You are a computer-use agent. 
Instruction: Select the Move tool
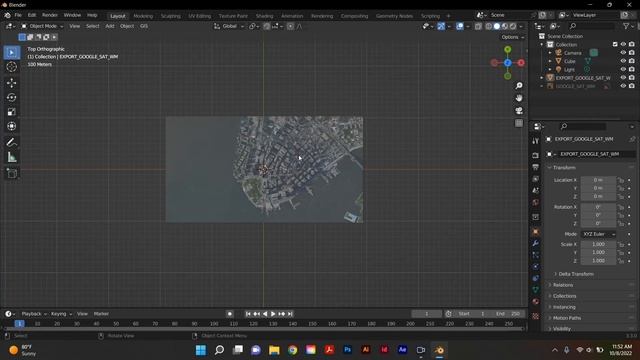pos(11,83)
